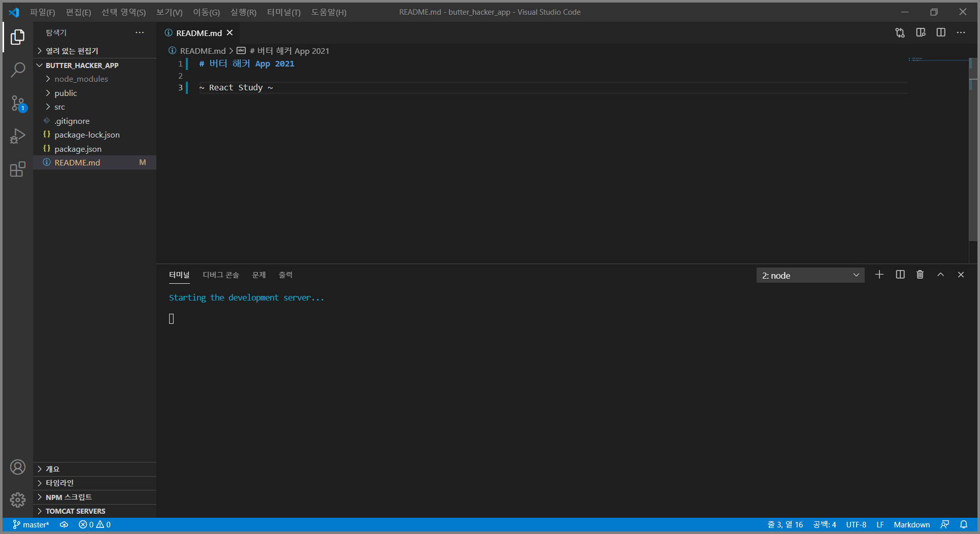Viewport: 980px width, 534px height.
Task: Open package.json file
Action: 95,149
